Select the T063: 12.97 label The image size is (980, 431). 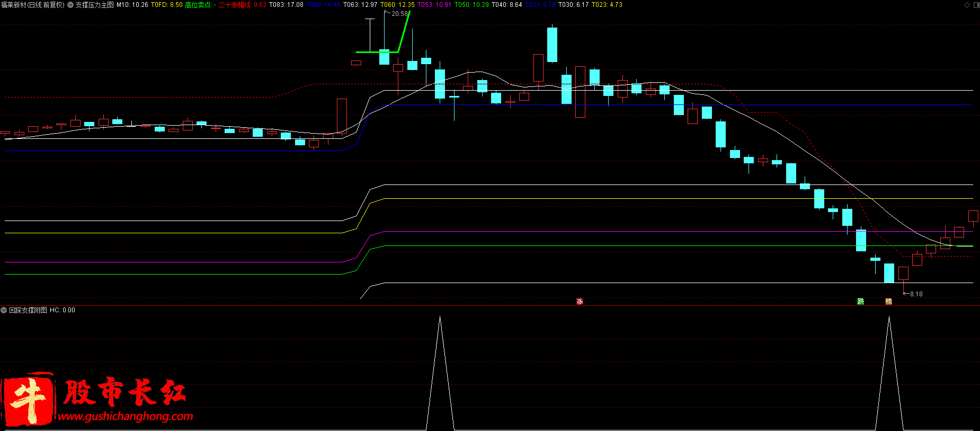[x=360, y=5]
